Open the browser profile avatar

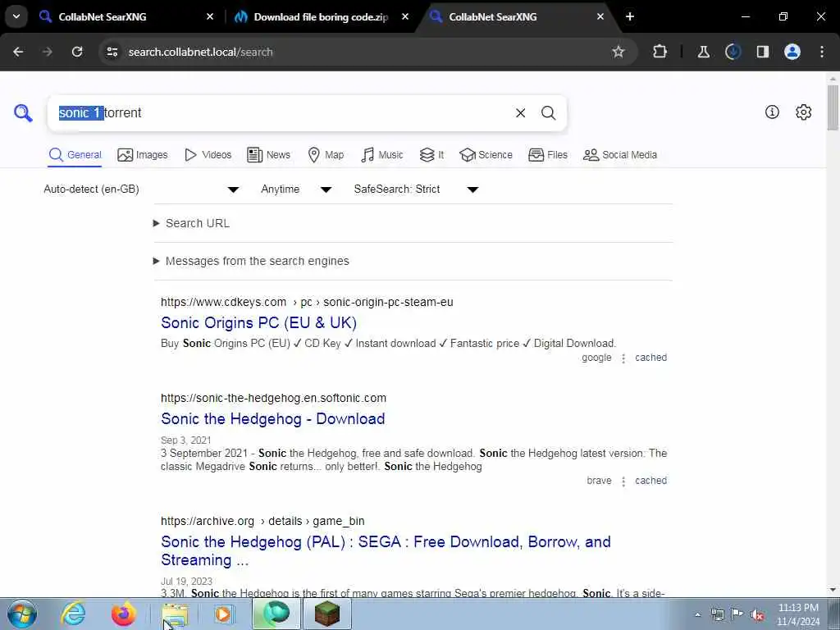click(792, 52)
